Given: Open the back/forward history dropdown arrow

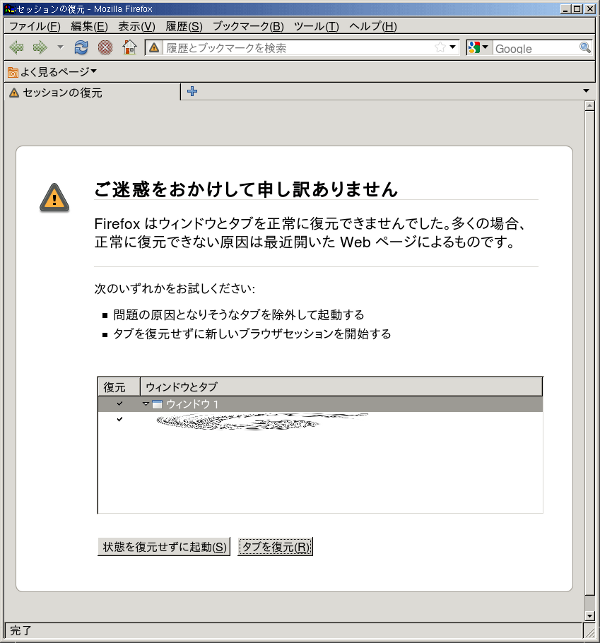Looking at the screenshot, I should [60, 47].
